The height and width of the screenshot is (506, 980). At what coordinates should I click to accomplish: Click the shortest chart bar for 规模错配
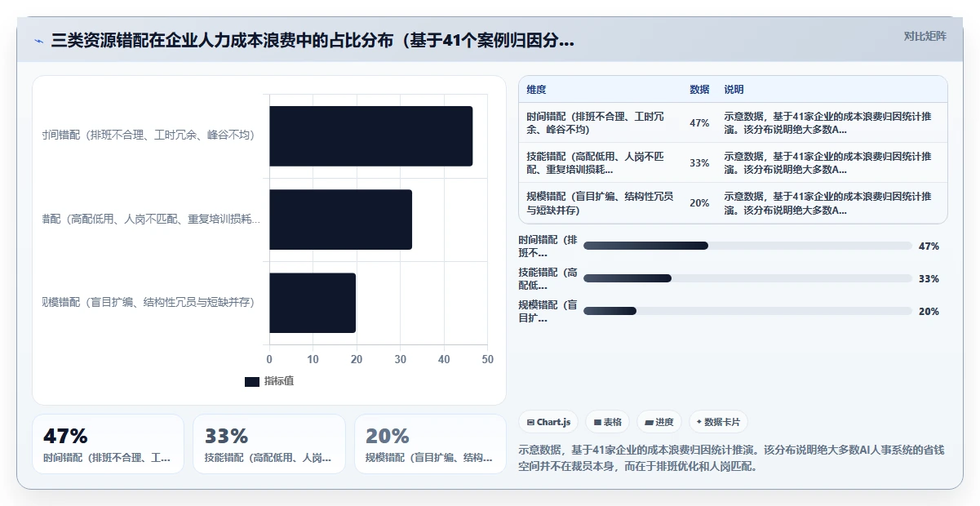(313, 303)
